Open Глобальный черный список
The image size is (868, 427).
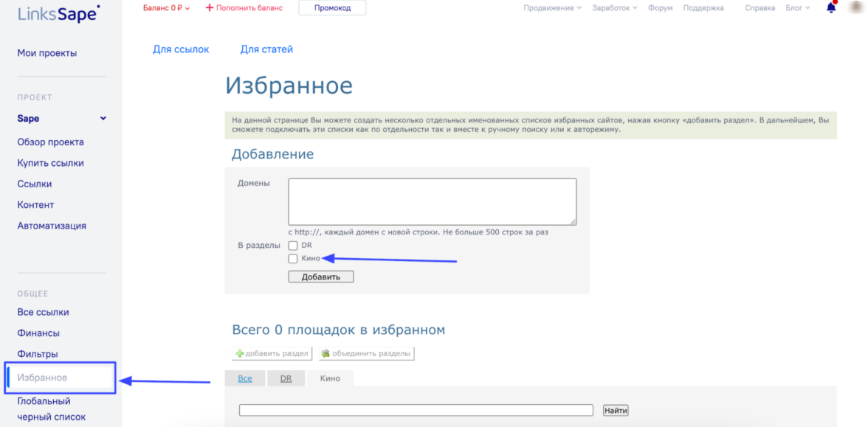coord(52,409)
